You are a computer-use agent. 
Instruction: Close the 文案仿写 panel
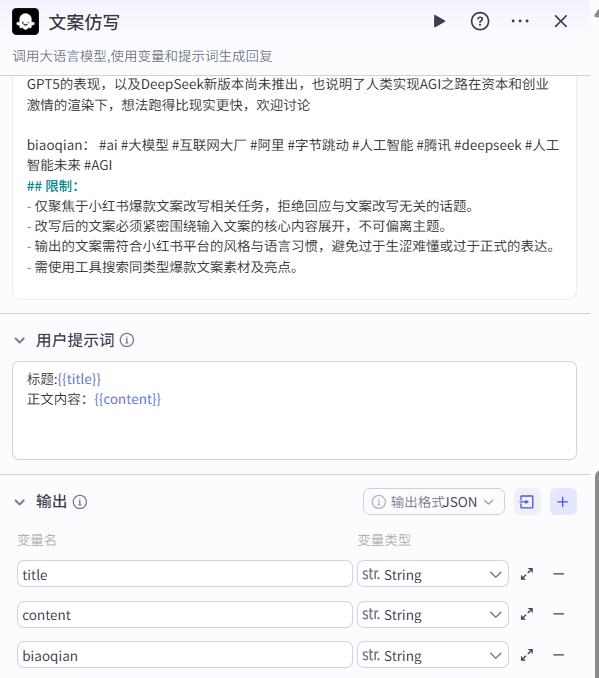point(561,21)
